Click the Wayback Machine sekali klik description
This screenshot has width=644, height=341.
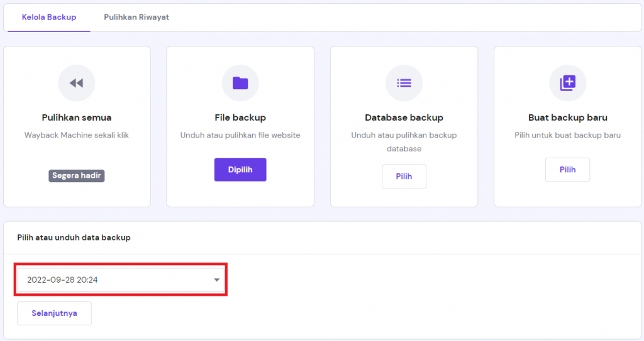pyautogui.click(x=77, y=135)
